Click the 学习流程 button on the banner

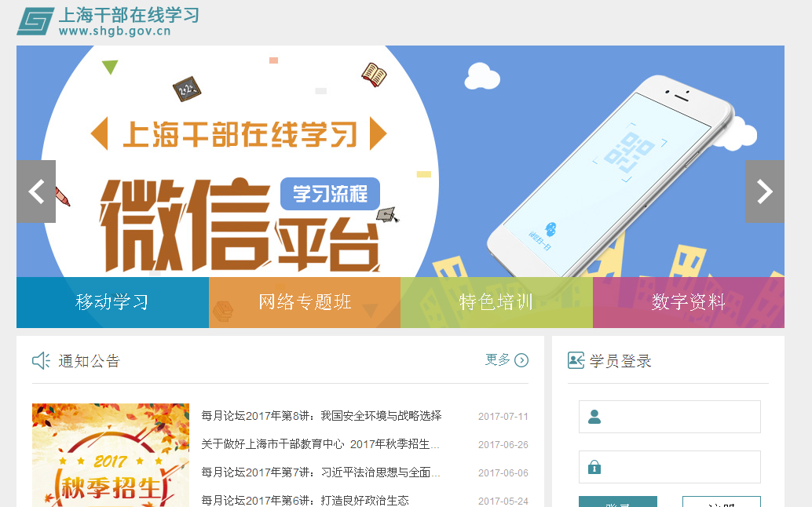pos(331,194)
